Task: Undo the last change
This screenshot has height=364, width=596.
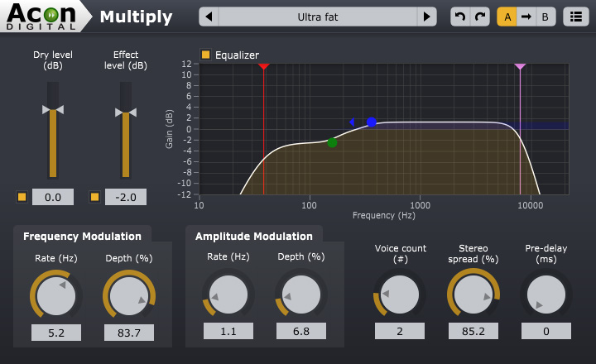Action: pos(460,17)
